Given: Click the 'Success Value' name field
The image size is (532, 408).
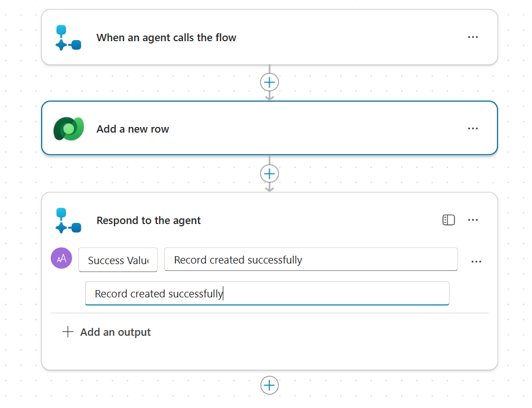Looking at the screenshot, I should 118,260.
